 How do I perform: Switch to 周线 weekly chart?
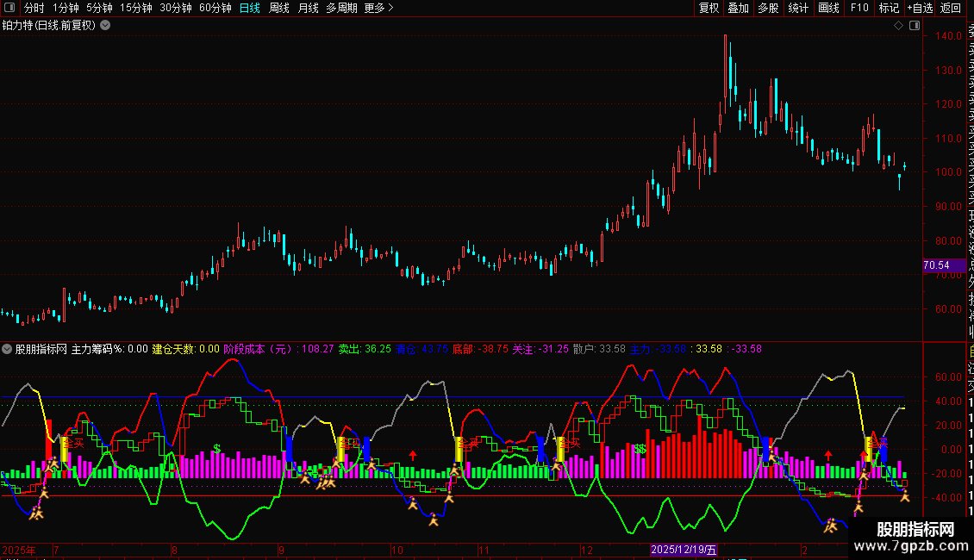[279, 8]
